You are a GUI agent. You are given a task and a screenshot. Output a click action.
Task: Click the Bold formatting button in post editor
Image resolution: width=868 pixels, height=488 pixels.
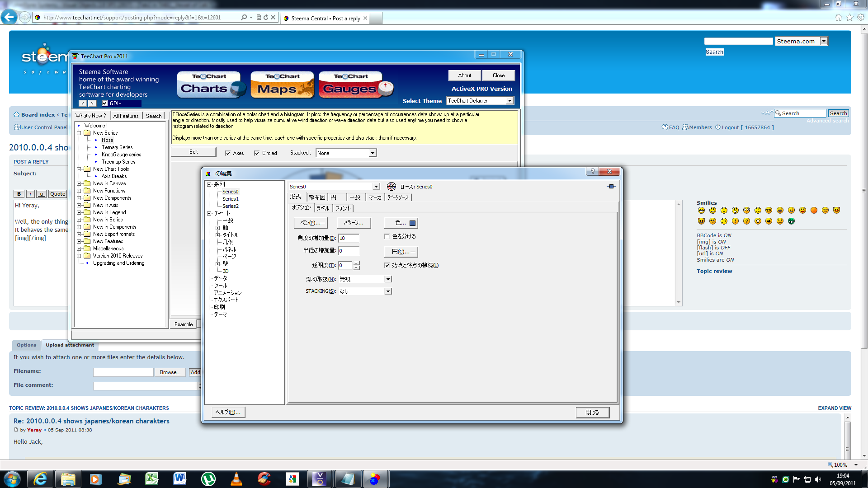(19, 194)
